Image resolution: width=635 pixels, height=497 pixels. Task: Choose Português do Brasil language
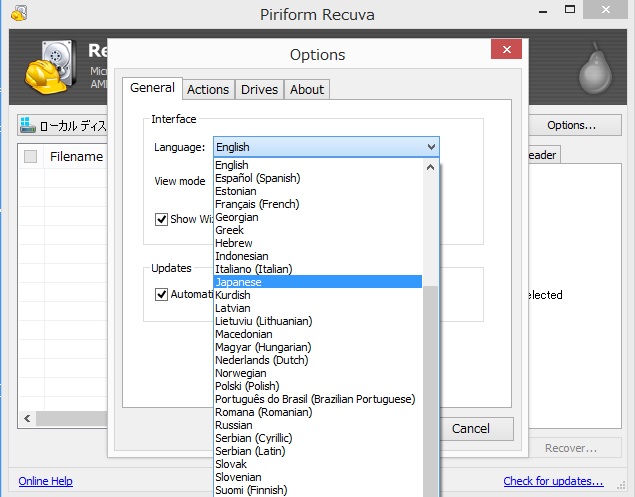tap(318, 399)
